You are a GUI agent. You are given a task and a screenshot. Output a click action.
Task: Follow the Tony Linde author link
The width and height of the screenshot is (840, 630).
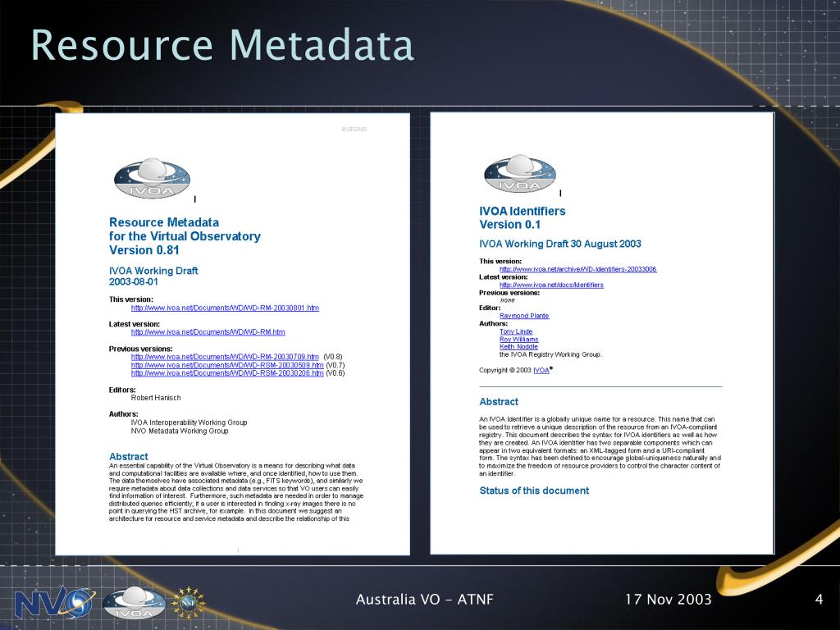516,331
